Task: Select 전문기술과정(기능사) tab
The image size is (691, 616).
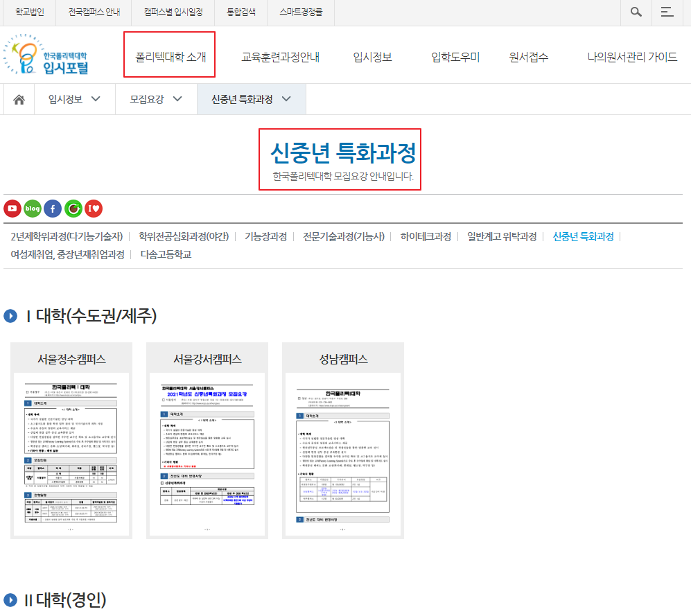Action: click(x=344, y=236)
